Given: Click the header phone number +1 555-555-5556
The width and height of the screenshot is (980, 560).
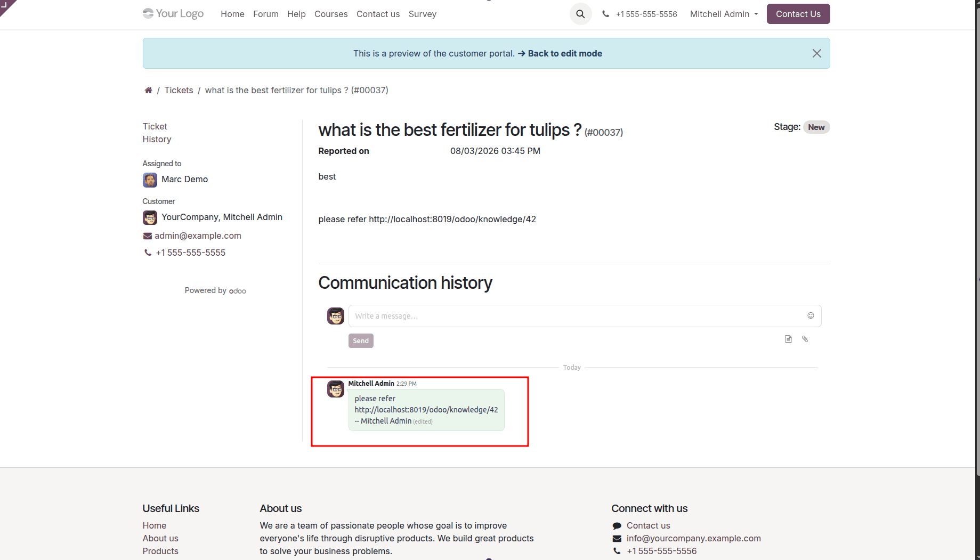Looking at the screenshot, I should [646, 14].
